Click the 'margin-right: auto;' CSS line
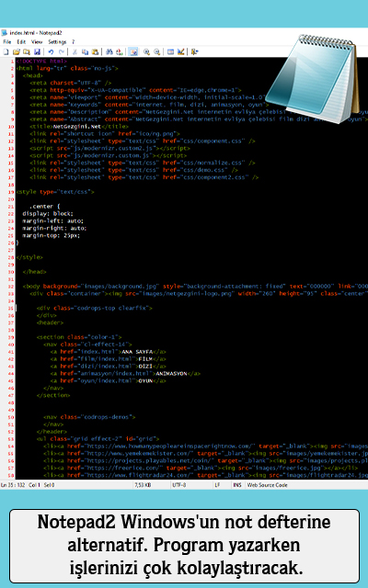This screenshot has width=368, height=588. click(x=54, y=228)
